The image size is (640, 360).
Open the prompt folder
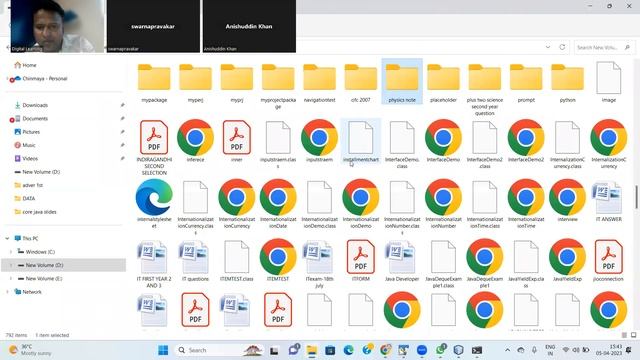[x=526, y=82]
